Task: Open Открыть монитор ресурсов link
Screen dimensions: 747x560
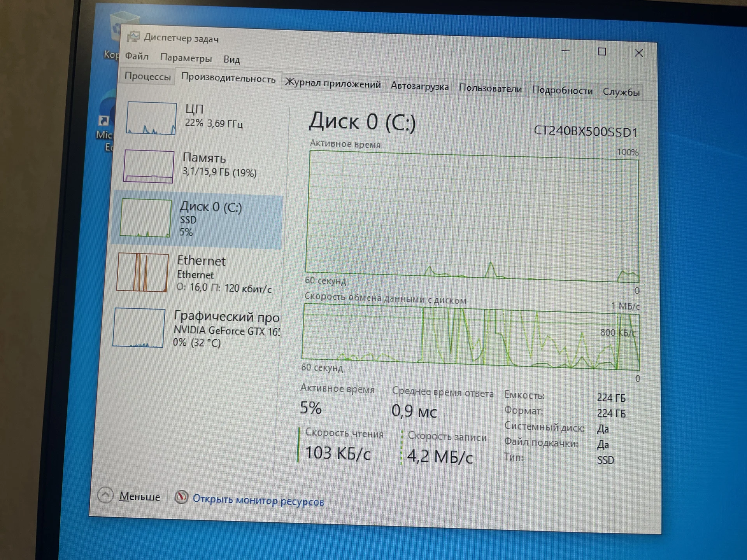Action: (x=258, y=500)
